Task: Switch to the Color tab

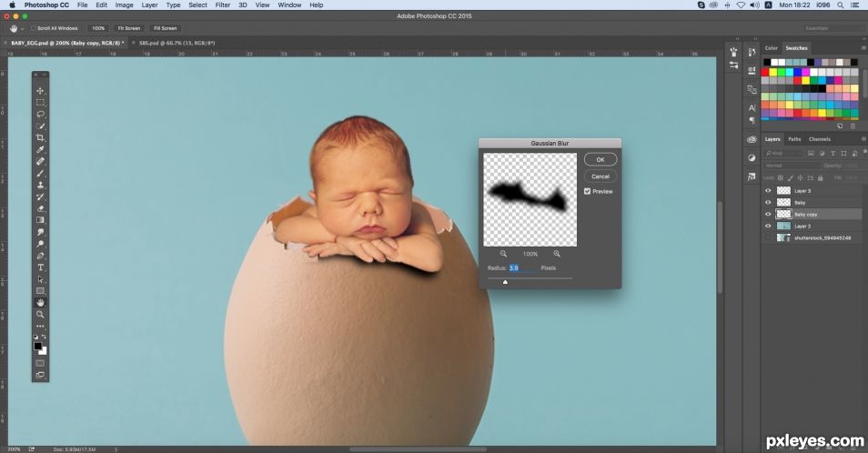Action: pos(772,48)
